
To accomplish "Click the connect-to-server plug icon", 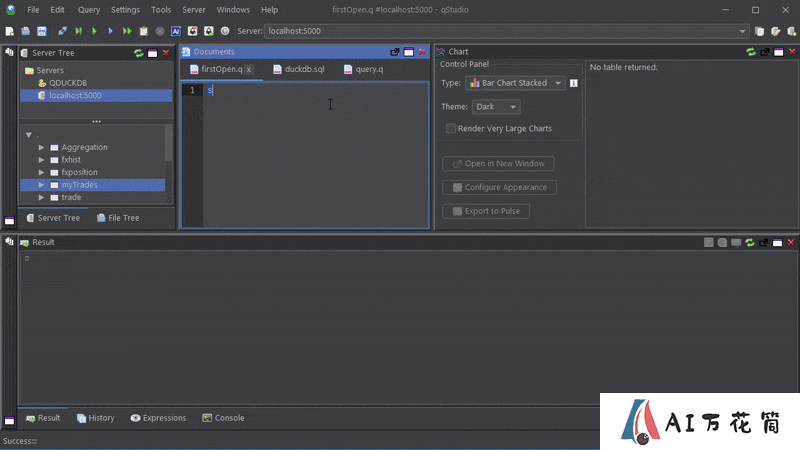I will [x=62, y=31].
